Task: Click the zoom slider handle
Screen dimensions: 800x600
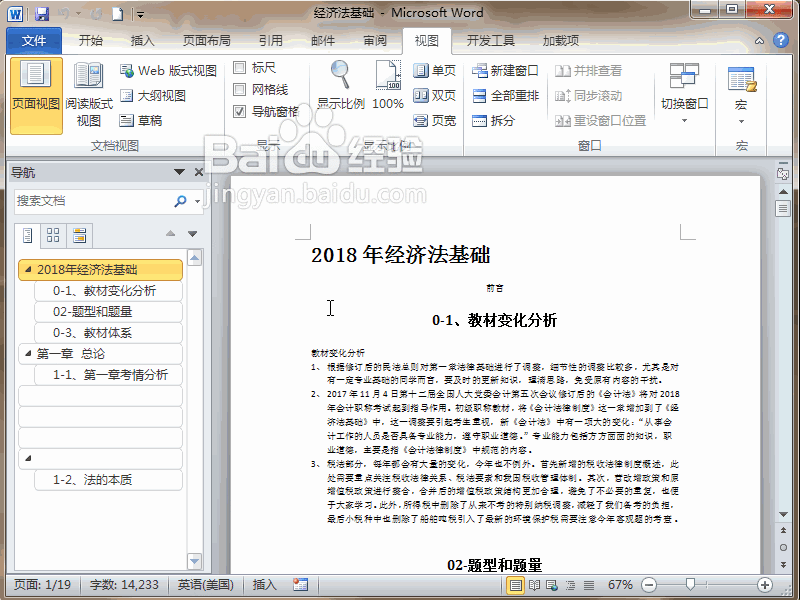Action: [x=690, y=584]
